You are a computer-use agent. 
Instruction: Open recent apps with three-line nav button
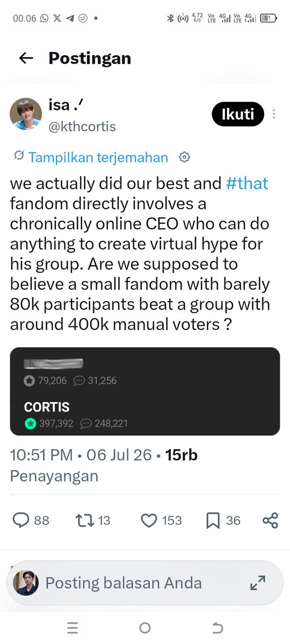click(x=73, y=627)
